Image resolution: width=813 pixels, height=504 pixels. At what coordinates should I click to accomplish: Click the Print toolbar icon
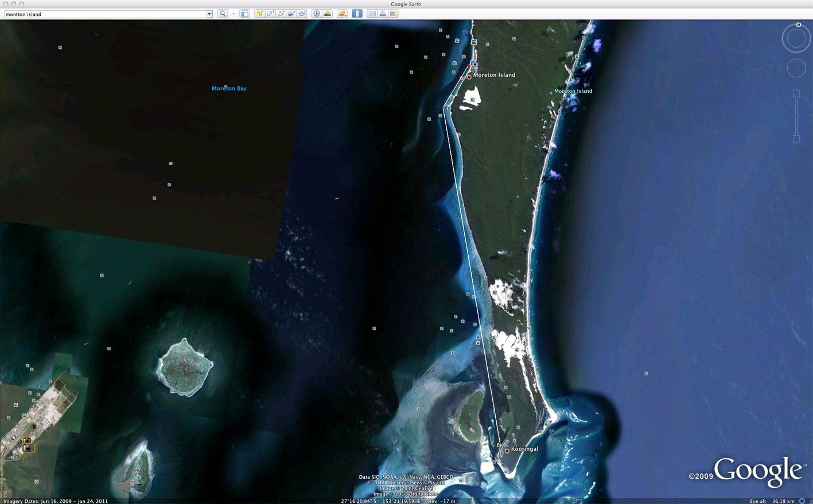tap(382, 13)
